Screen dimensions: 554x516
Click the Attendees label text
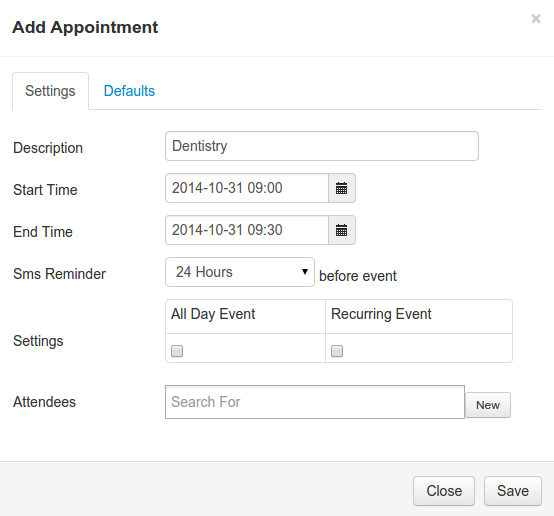point(45,402)
